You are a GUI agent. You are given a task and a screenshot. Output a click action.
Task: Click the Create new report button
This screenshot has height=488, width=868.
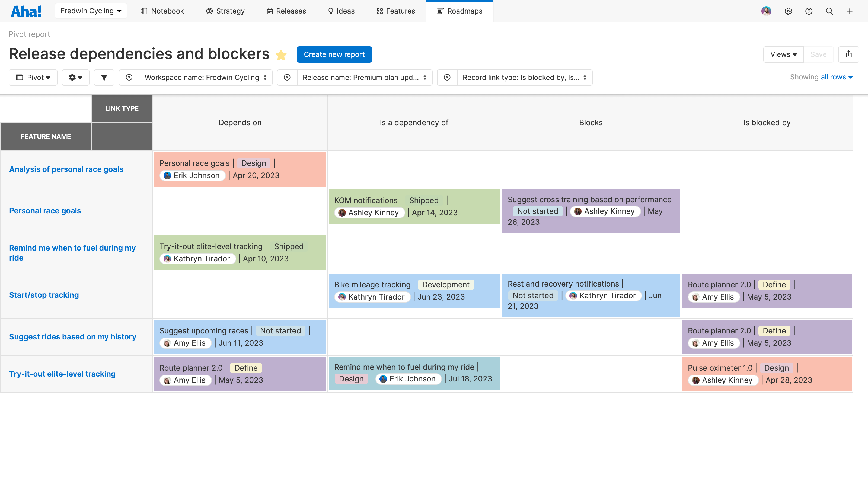pos(334,54)
